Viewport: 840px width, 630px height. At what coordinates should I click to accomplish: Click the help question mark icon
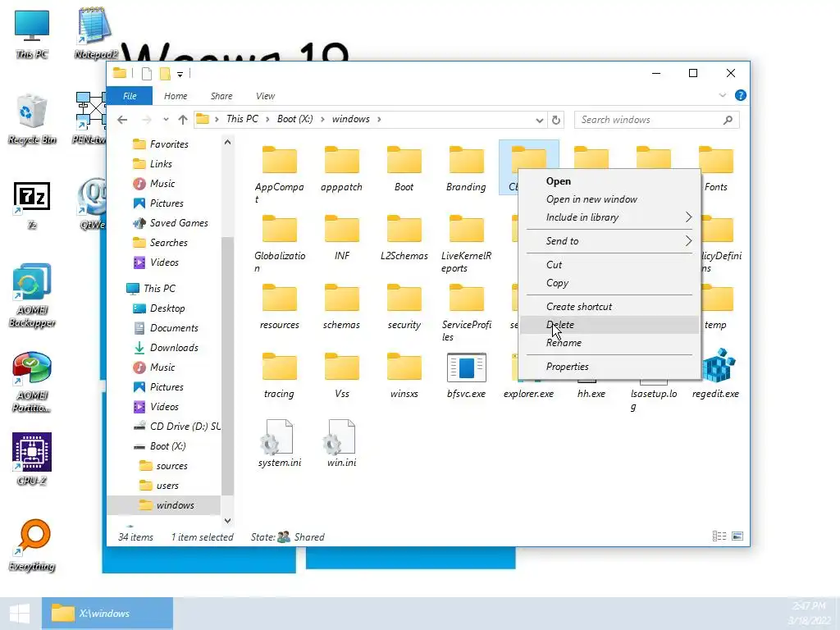(x=741, y=95)
